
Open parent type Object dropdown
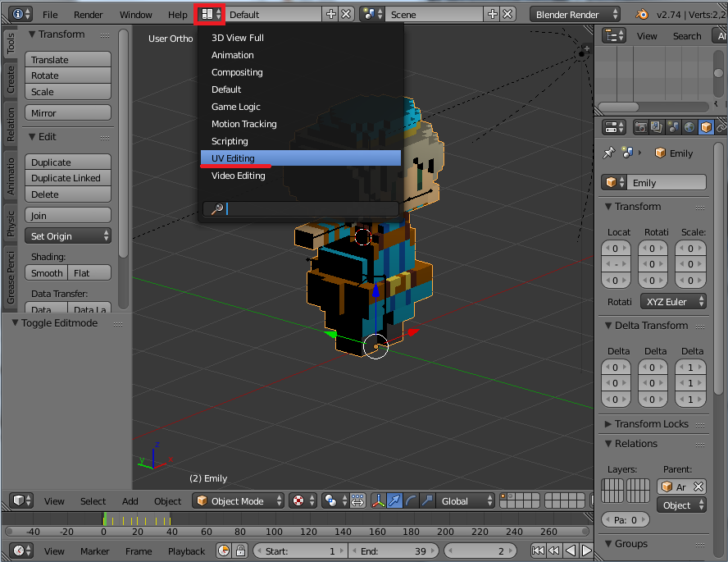click(x=681, y=505)
